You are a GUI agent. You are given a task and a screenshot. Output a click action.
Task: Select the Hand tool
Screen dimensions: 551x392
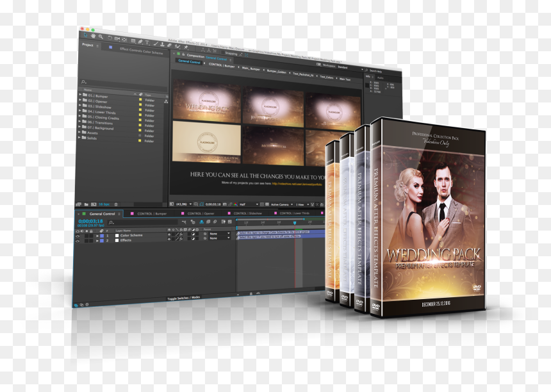click(93, 36)
